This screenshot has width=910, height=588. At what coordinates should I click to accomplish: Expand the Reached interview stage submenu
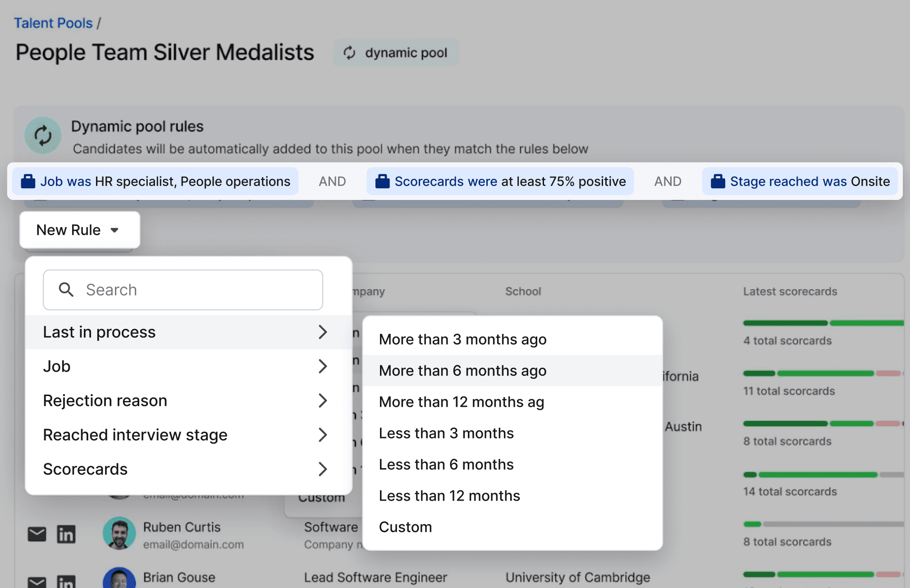[x=323, y=435]
